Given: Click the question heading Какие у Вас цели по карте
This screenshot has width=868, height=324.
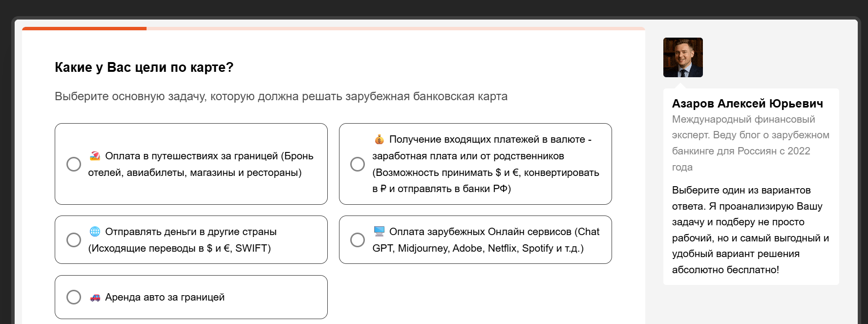Looking at the screenshot, I should pos(144,67).
